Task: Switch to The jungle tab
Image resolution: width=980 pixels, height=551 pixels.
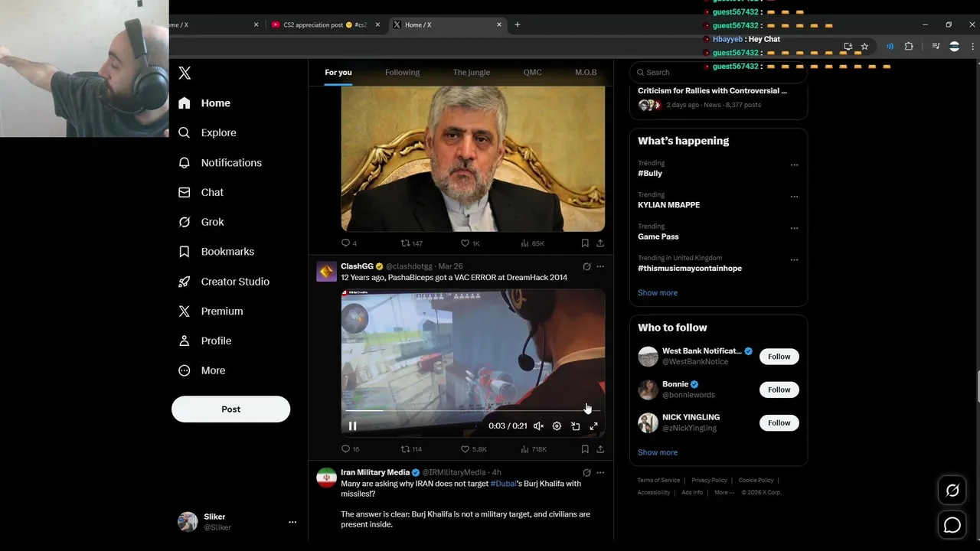Action: (472, 73)
